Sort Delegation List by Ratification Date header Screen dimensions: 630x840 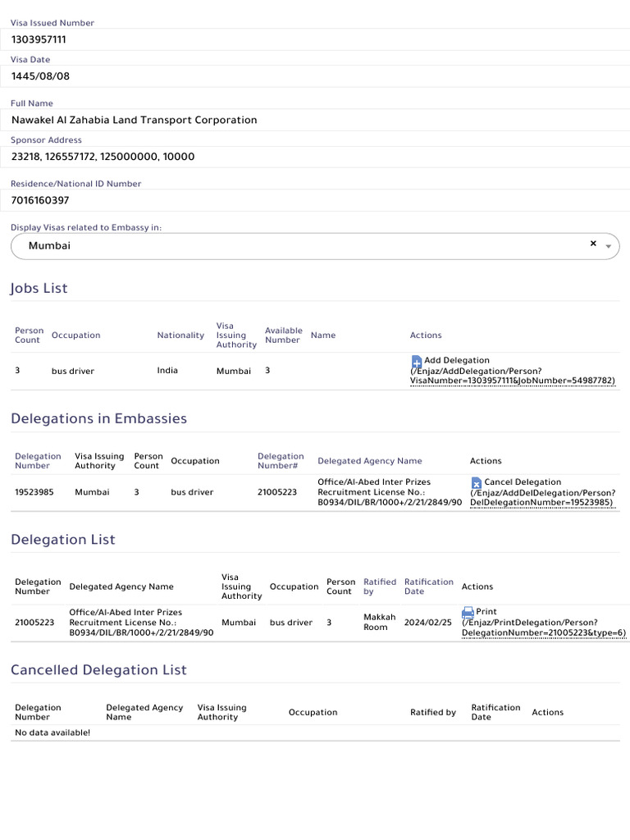[x=428, y=587]
